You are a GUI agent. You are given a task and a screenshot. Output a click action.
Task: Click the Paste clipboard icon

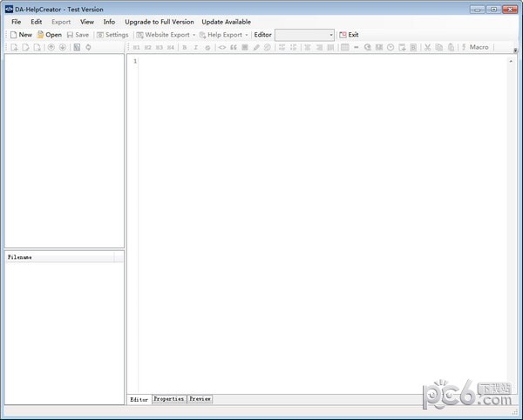pos(451,47)
